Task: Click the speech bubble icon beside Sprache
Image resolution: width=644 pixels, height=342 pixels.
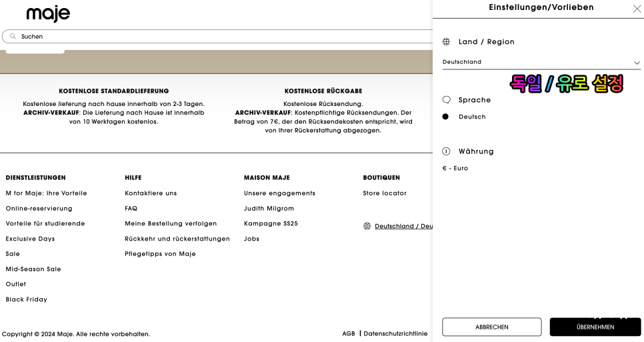Action: click(x=447, y=100)
